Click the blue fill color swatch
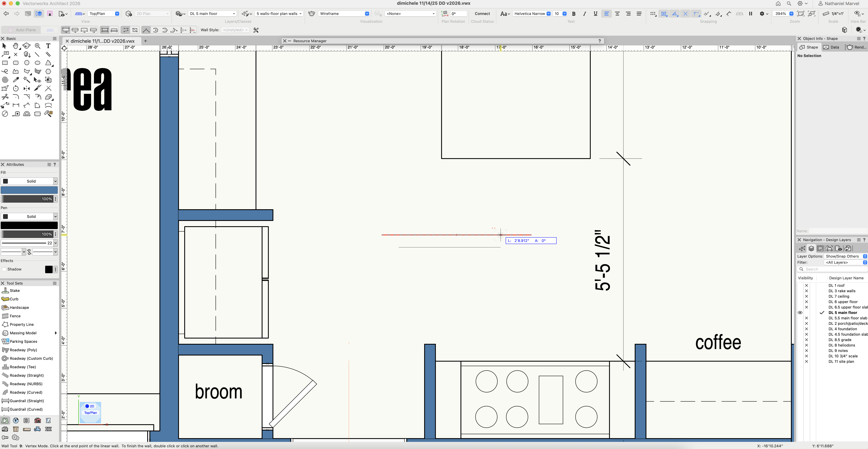Image resolution: width=868 pixels, height=449 pixels. point(29,190)
